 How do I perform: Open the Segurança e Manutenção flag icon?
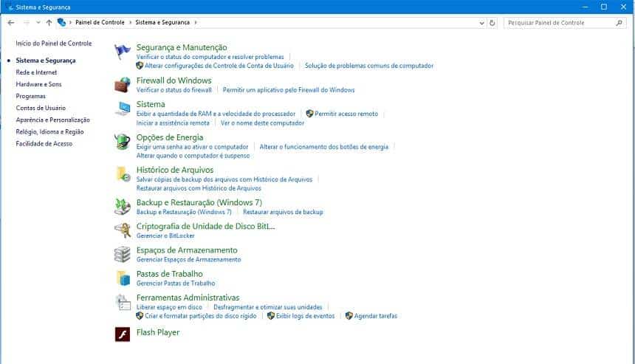123,52
